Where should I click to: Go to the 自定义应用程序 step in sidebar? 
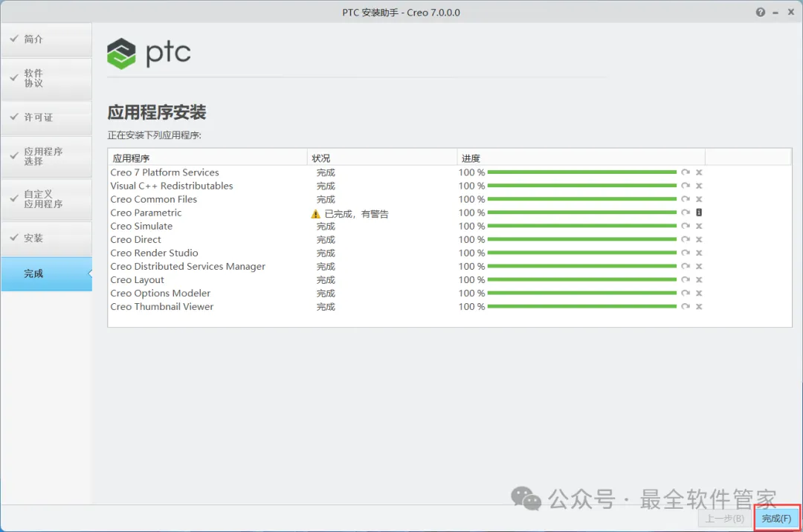(x=47, y=199)
